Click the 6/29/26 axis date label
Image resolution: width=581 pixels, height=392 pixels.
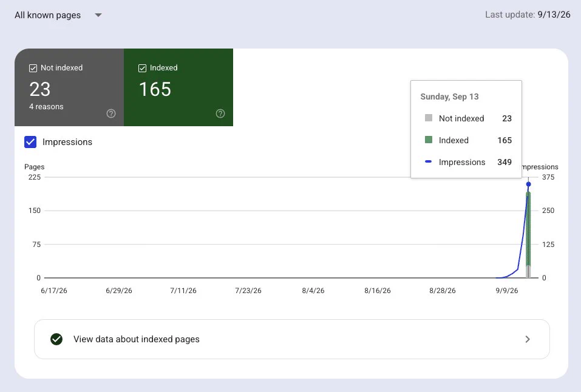point(119,291)
